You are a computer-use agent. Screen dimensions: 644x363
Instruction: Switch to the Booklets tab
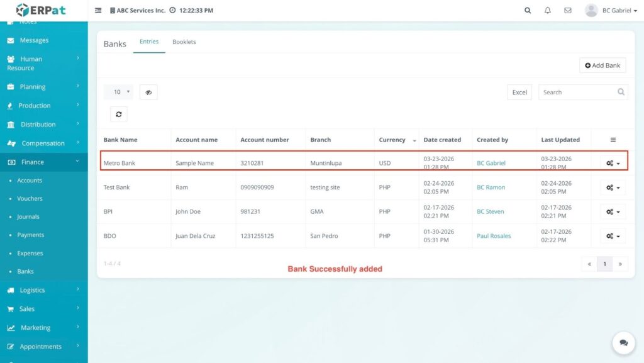(x=184, y=42)
